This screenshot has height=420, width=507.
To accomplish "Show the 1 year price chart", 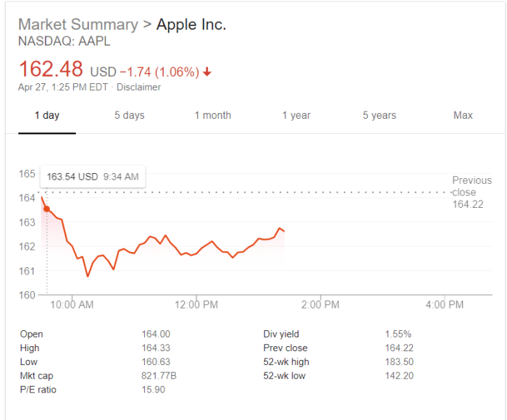I will pos(296,115).
